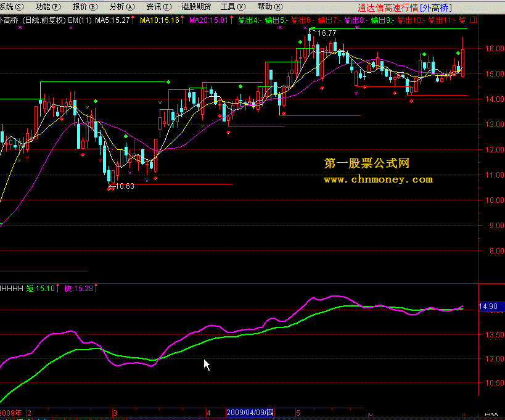Open the 报价(B) menu
The height and width of the screenshot is (420, 505).
pyautogui.click(x=85, y=6)
